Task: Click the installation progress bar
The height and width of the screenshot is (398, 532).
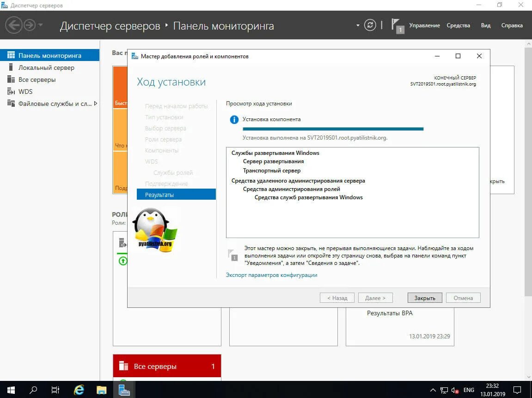Action: 333,129
